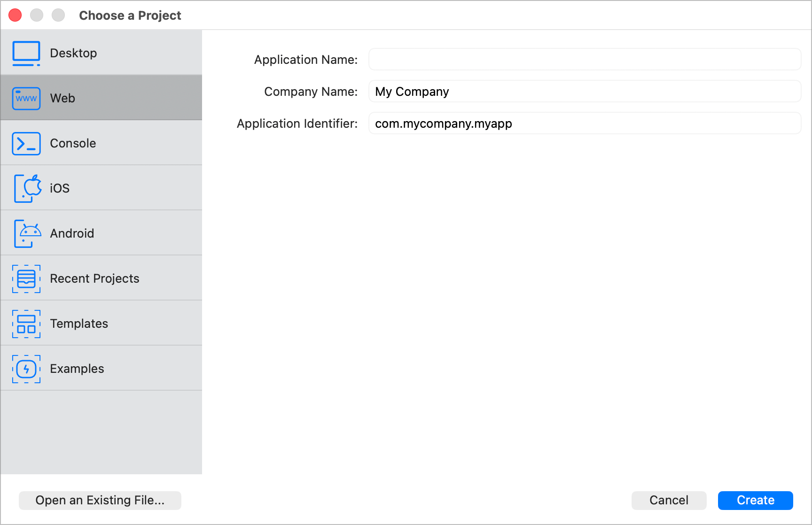Show the Templates category
Image resolution: width=812 pixels, height=525 pixels.
point(79,324)
